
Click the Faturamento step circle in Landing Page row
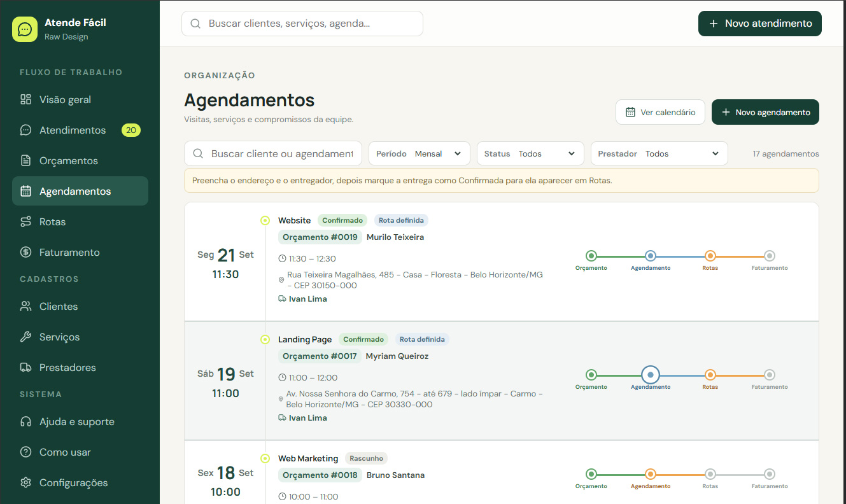pyautogui.click(x=770, y=375)
